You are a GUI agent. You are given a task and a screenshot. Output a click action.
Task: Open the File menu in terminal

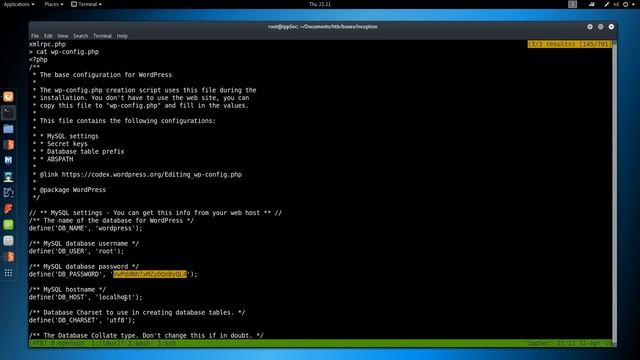(35, 36)
